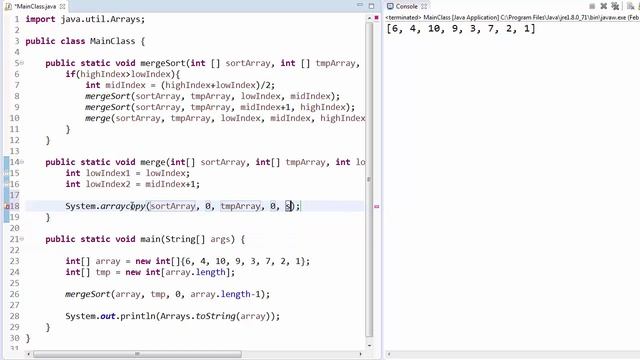Click the merge(...) call on line 10
This screenshot has height=360, width=640.
[x=225, y=118]
